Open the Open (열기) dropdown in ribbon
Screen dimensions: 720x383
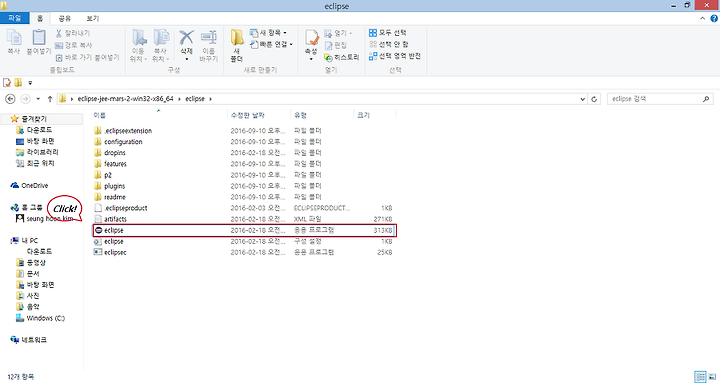[x=338, y=33]
